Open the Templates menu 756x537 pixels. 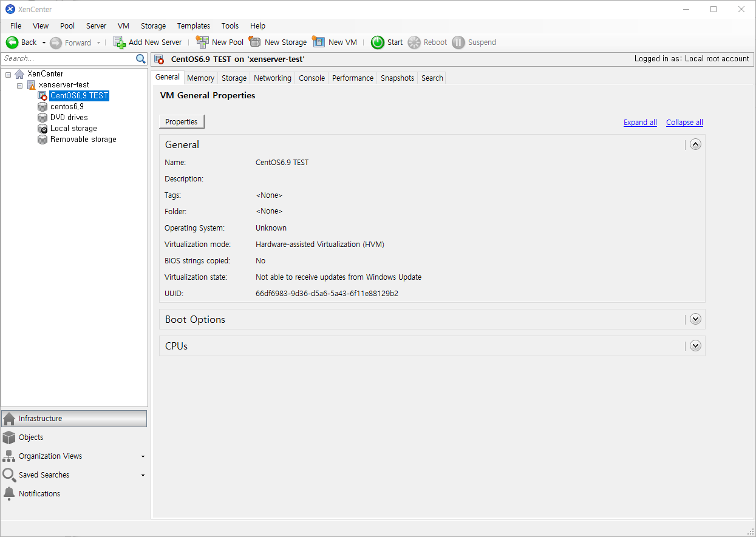tap(194, 26)
